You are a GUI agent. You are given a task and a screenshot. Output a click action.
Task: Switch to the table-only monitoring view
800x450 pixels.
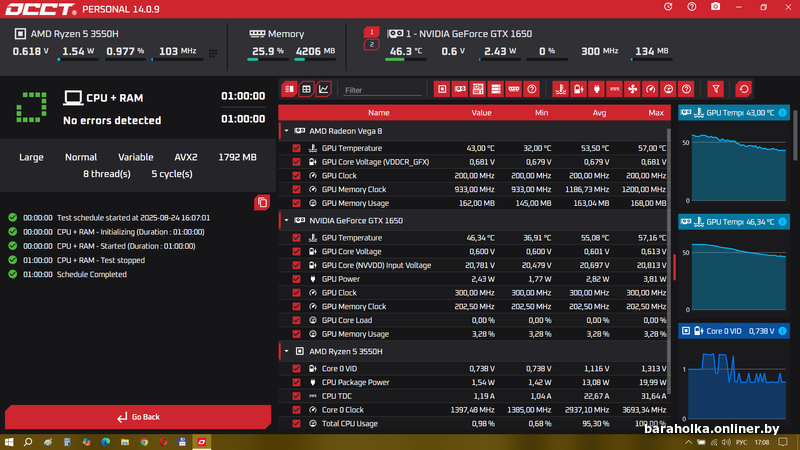[306, 89]
